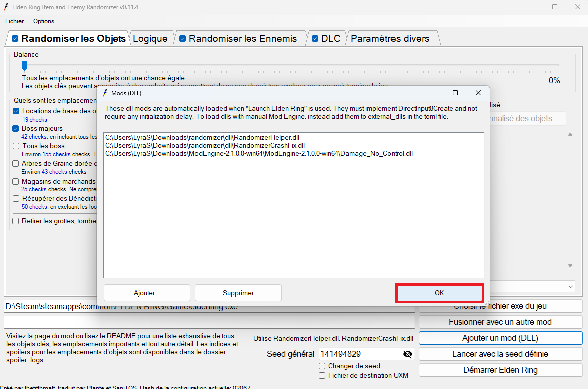Maximize the main Randomizer window
The image size is (588, 389).
click(555, 7)
